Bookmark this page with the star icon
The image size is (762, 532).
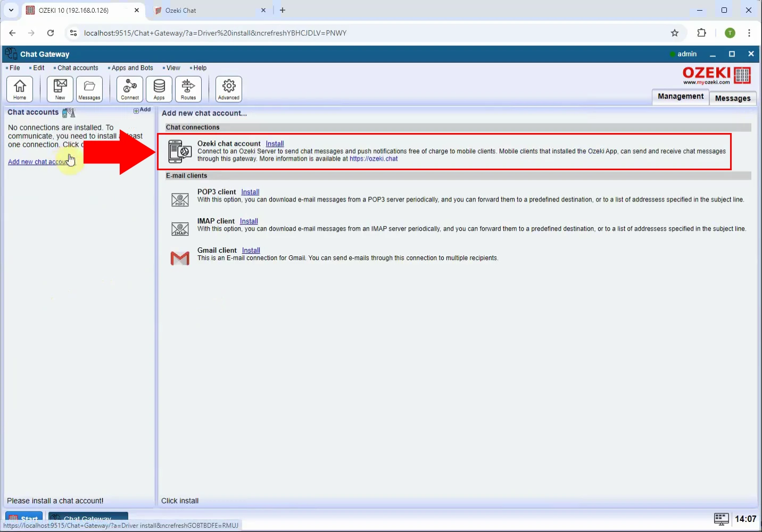pos(675,33)
